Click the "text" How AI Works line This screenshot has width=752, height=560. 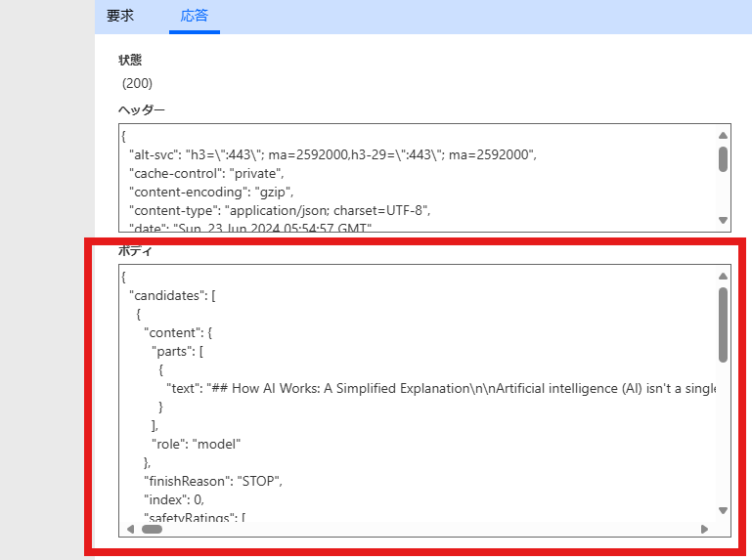pyautogui.click(x=441, y=388)
